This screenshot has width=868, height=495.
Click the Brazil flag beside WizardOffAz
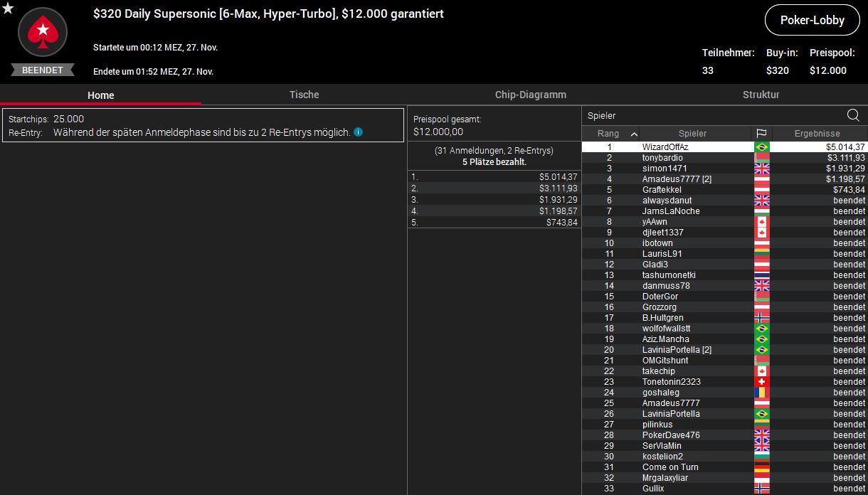coord(761,147)
